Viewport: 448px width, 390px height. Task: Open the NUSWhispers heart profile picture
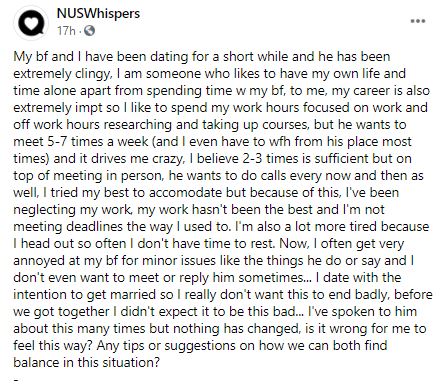(x=31, y=23)
